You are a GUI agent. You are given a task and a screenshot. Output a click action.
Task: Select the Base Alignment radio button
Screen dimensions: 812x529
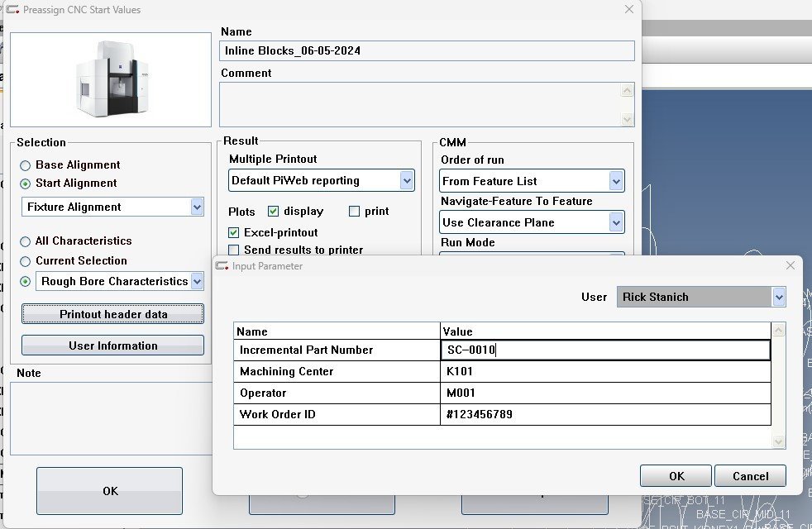(26, 165)
